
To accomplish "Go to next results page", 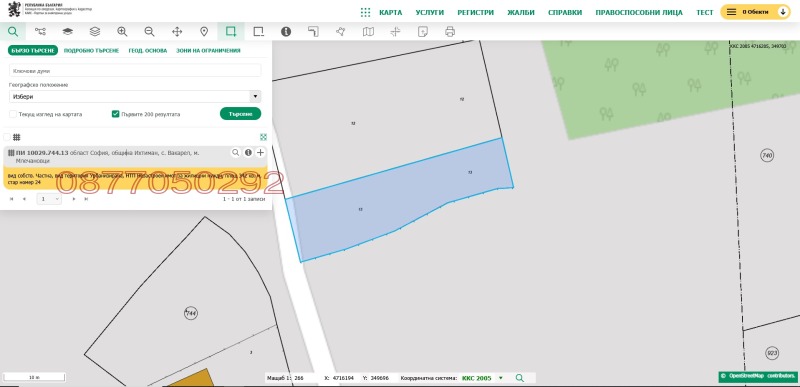I will coord(74,199).
